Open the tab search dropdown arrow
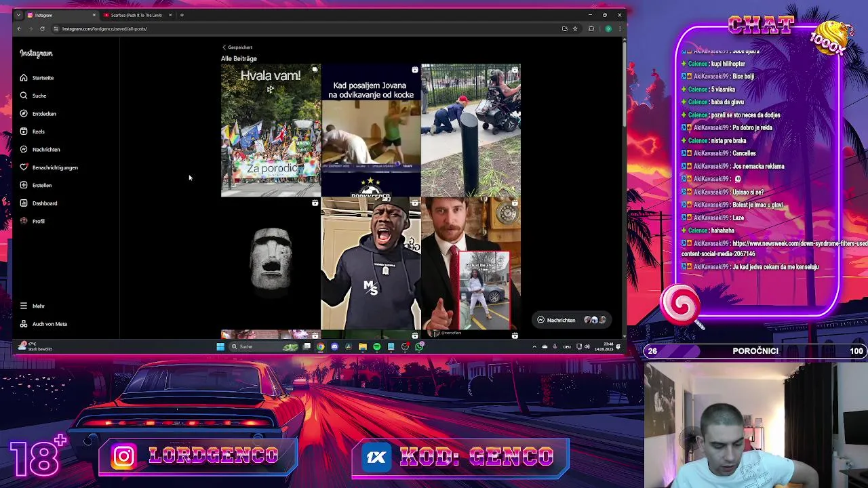Viewport: 868px width, 488px height. pyautogui.click(x=18, y=15)
